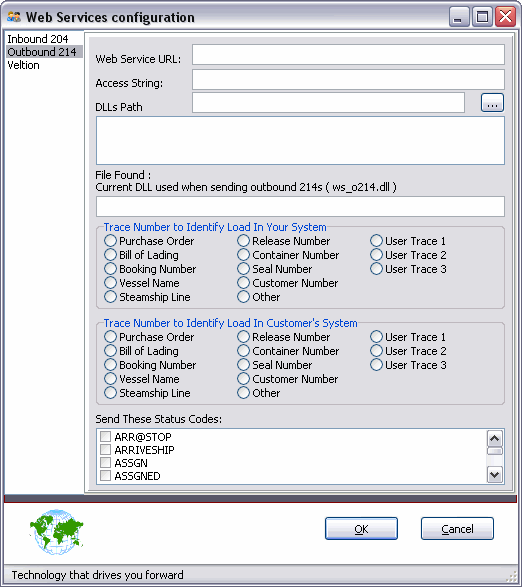
Task: Browse for DLLs path with ellipsis button
Action: pyautogui.click(x=492, y=103)
